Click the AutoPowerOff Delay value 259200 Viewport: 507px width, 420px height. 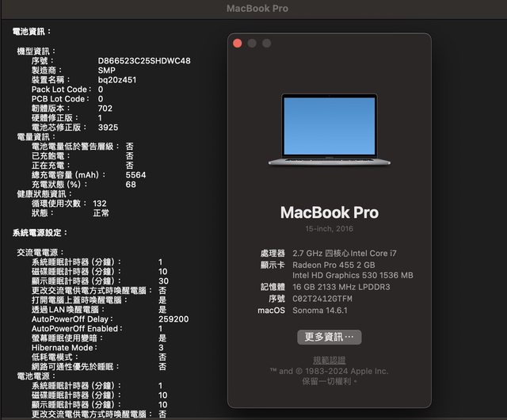tap(173, 319)
